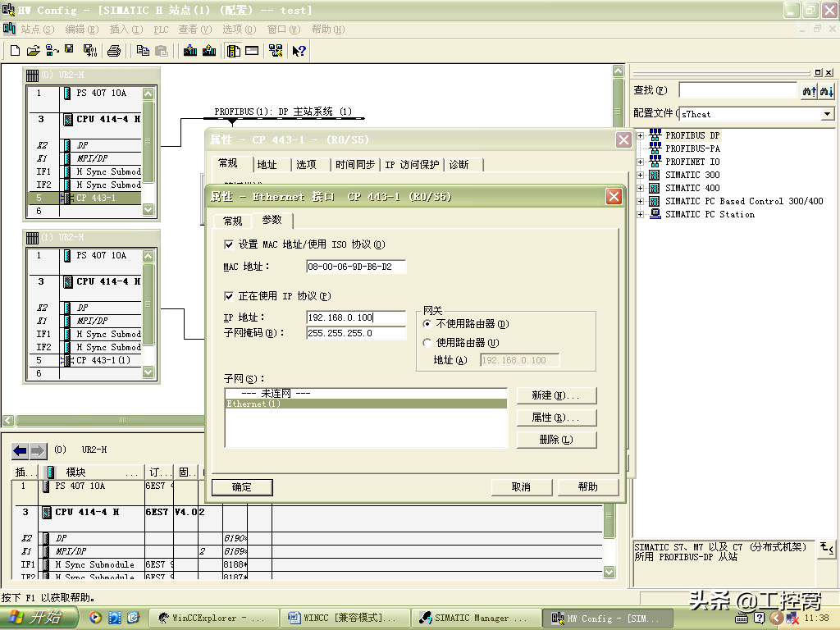This screenshot has width=840, height=630.
Task: Click the IP 地址 input field
Action: 355,317
